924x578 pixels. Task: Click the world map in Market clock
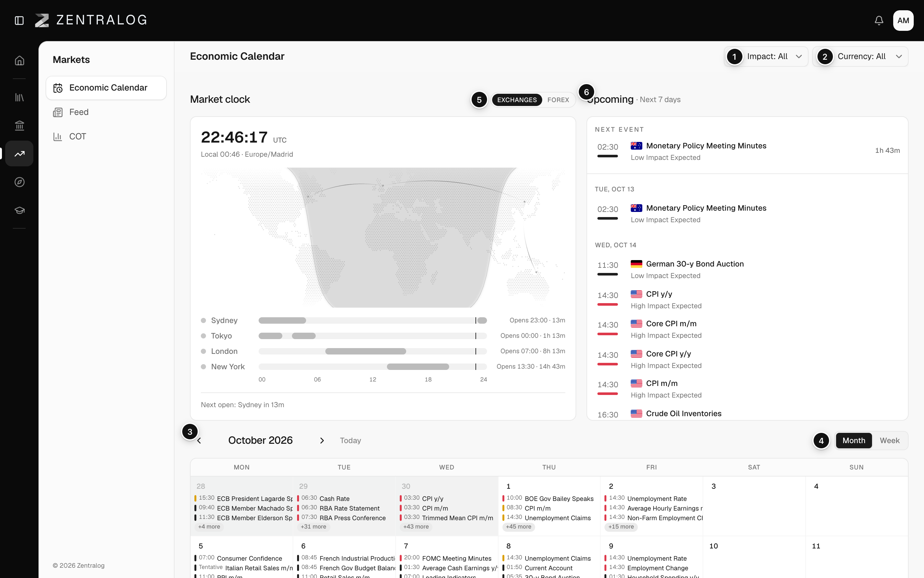[x=382, y=237]
